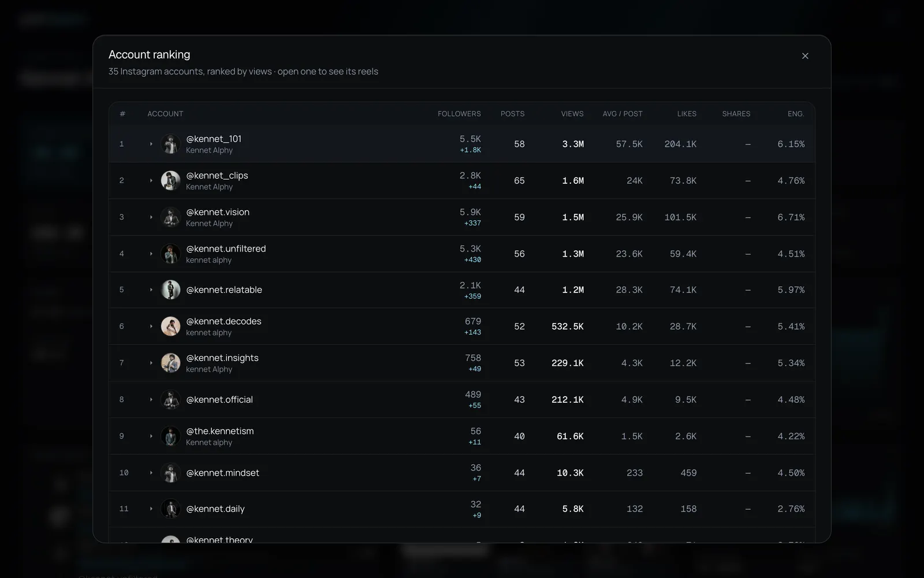Expand the @kennet.insights row arrow

(151, 363)
